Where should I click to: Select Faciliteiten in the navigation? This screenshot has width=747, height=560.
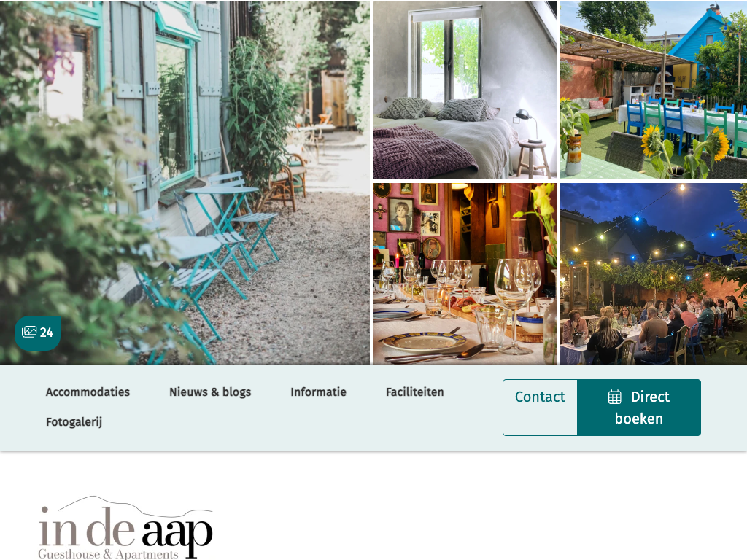(x=414, y=392)
